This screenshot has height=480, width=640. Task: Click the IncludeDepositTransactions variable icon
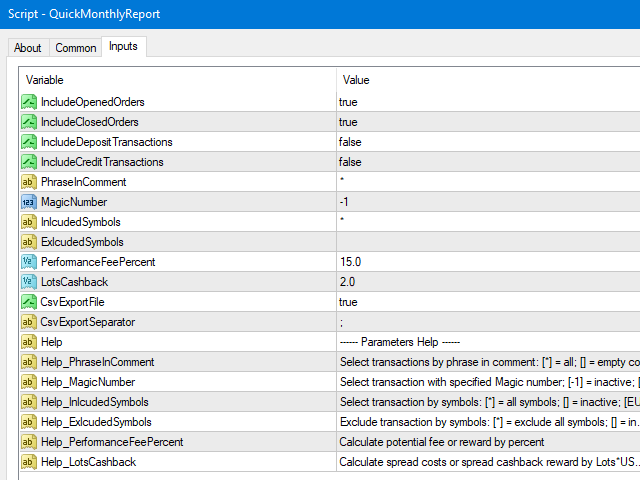coord(29,142)
